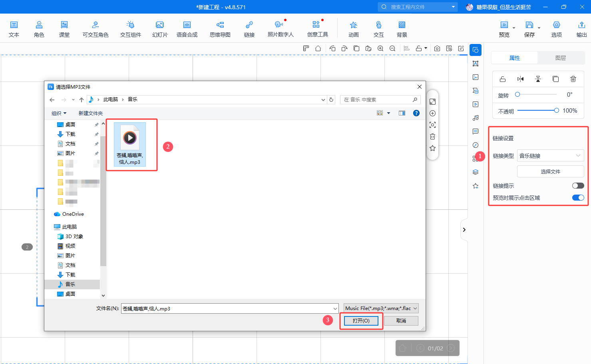The image size is (591, 364).
Task: Select OneDrive in the folder tree
Action: pos(73,214)
